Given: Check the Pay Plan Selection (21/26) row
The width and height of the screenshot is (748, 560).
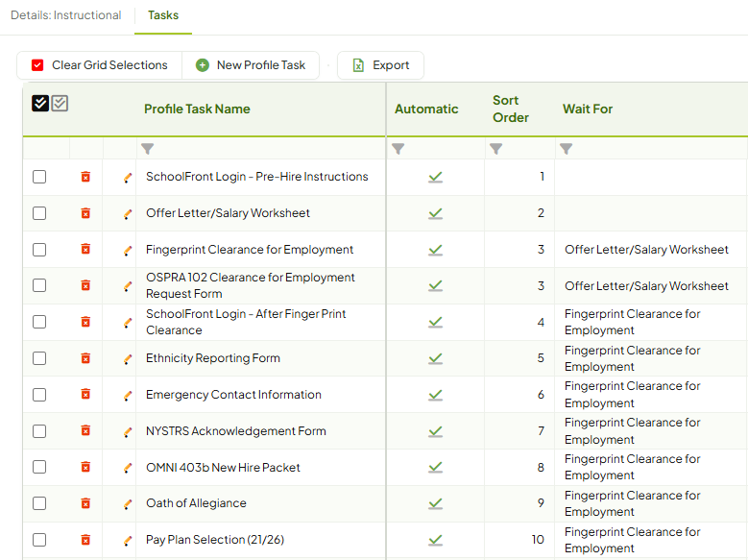Looking at the screenshot, I should coord(39,540).
